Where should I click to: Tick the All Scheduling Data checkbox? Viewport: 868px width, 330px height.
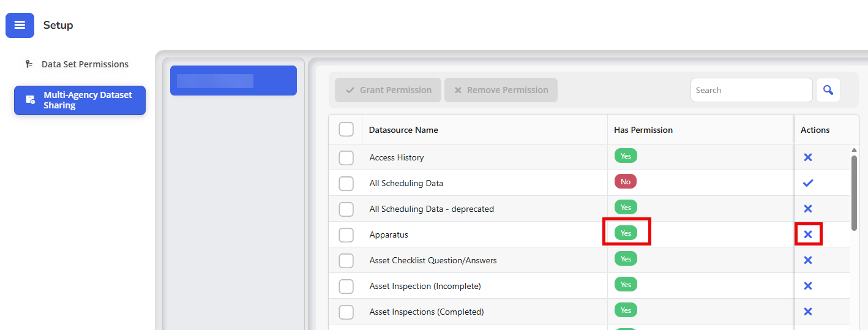346,184
